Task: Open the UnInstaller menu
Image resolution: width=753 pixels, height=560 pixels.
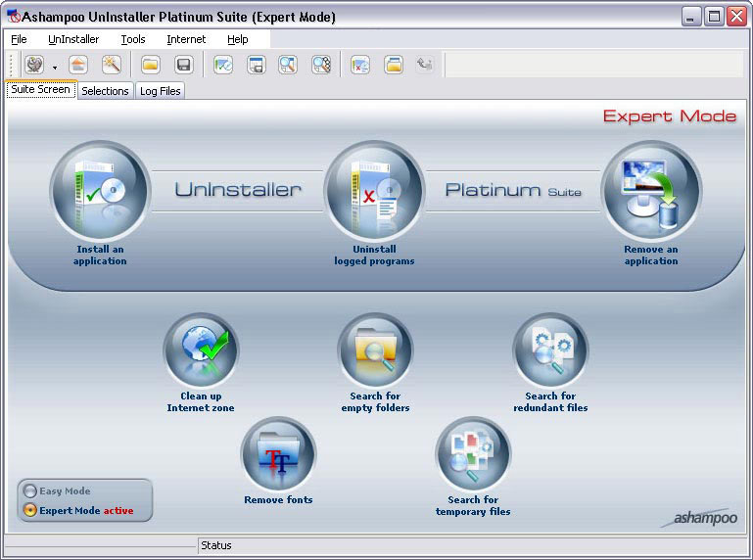Action: tap(73, 39)
